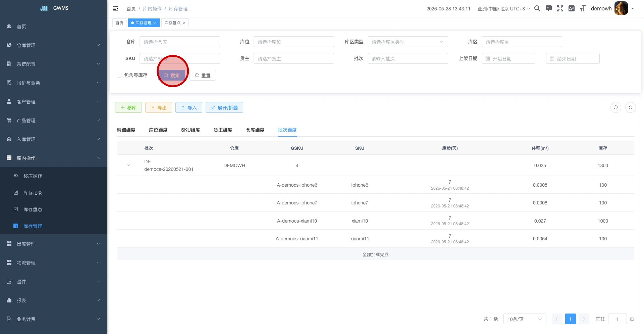Collapse the sidebar with hamburger icon
Screen dimensions: 644x334
pyautogui.click(x=115, y=9)
